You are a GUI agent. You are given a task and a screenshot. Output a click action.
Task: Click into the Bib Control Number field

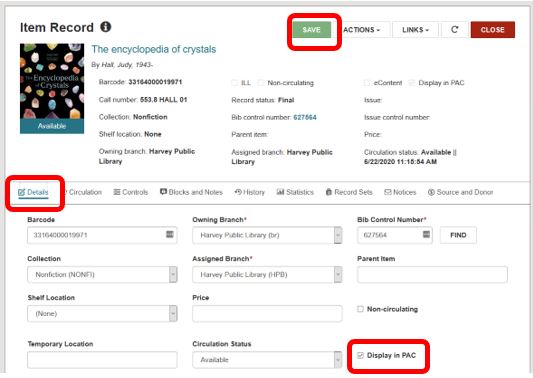pyautogui.click(x=395, y=235)
